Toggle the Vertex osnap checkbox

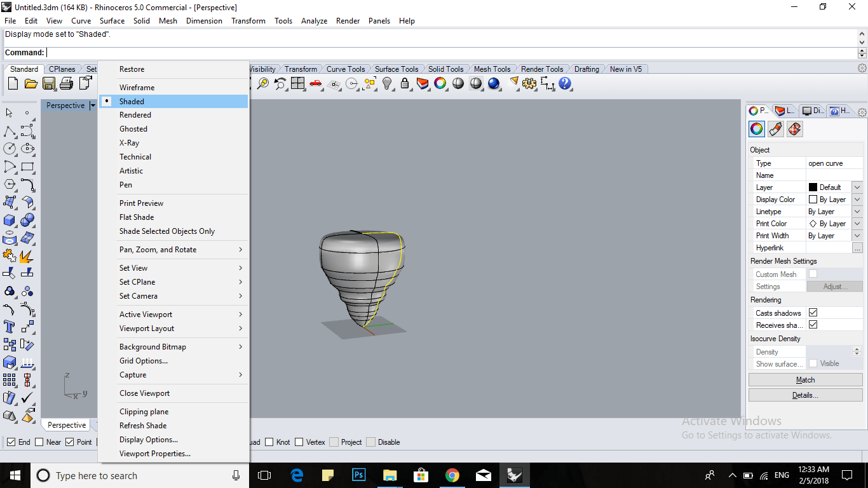pyautogui.click(x=299, y=442)
